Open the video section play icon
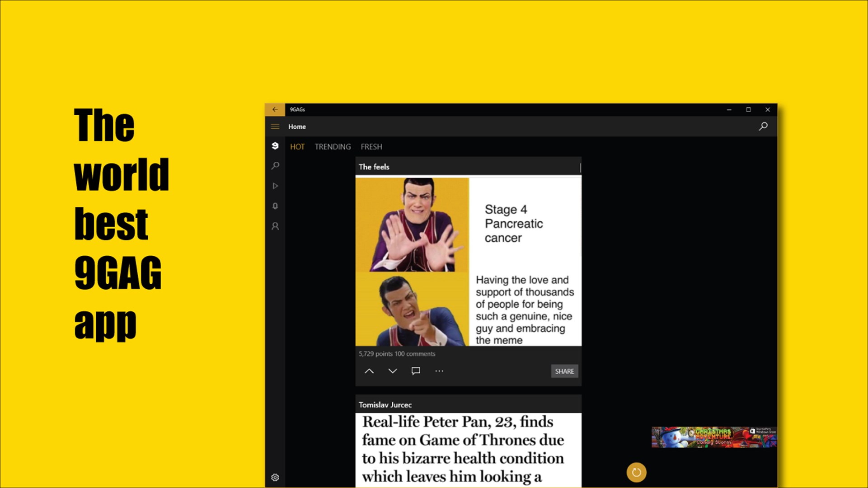 coord(275,186)
